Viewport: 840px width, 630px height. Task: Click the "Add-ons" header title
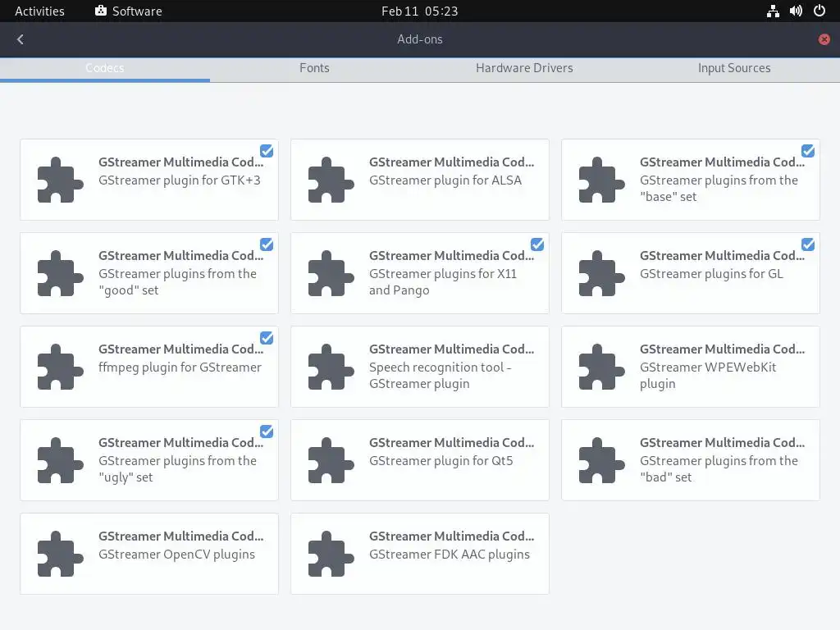coord(420,39)
